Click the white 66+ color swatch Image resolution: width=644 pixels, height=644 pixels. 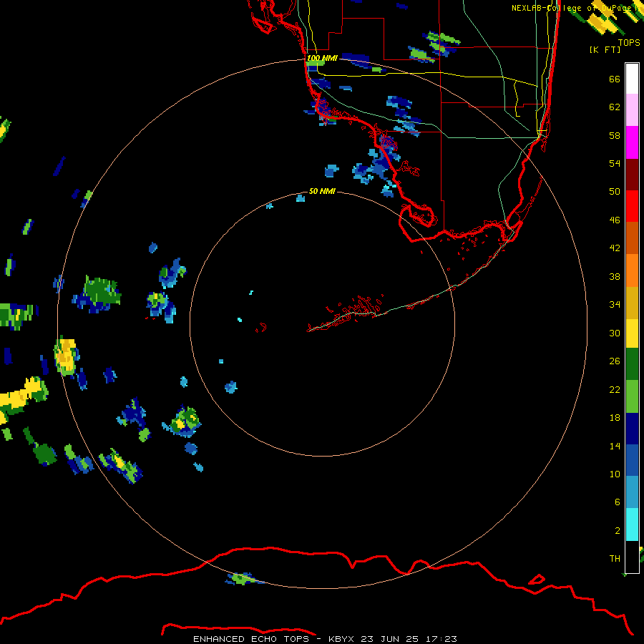tap(632, 79)
